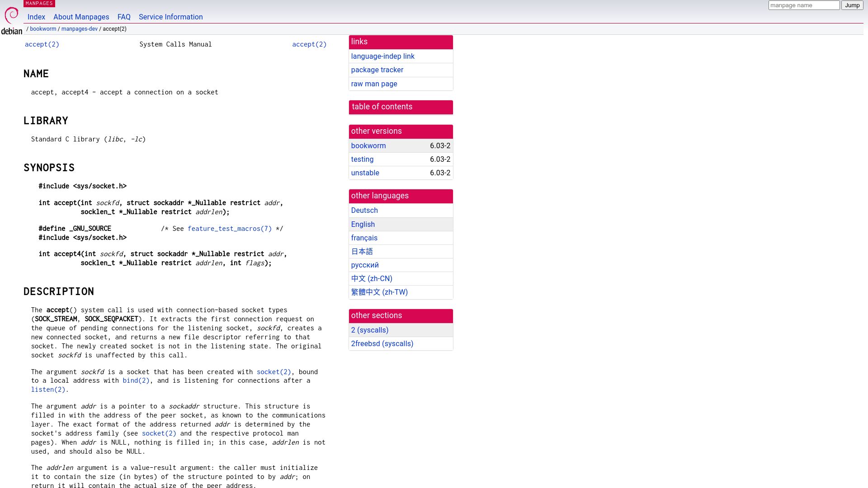Open section 2 (syscalls) link
Screen dimensions: 868x488
click(x=370, y=330)
